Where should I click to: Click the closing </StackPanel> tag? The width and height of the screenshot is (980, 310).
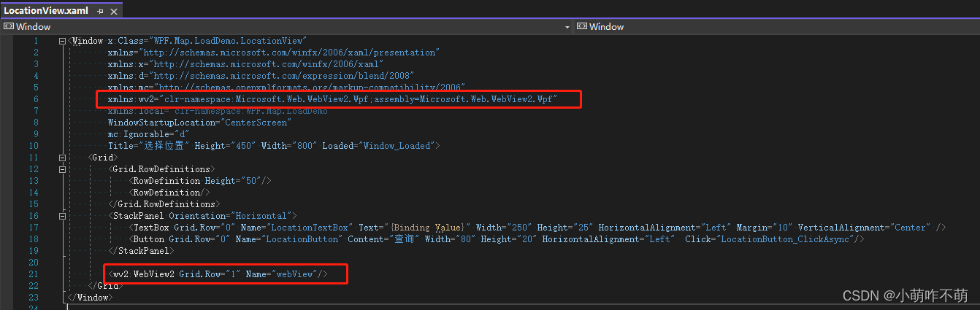coord(141,251)
